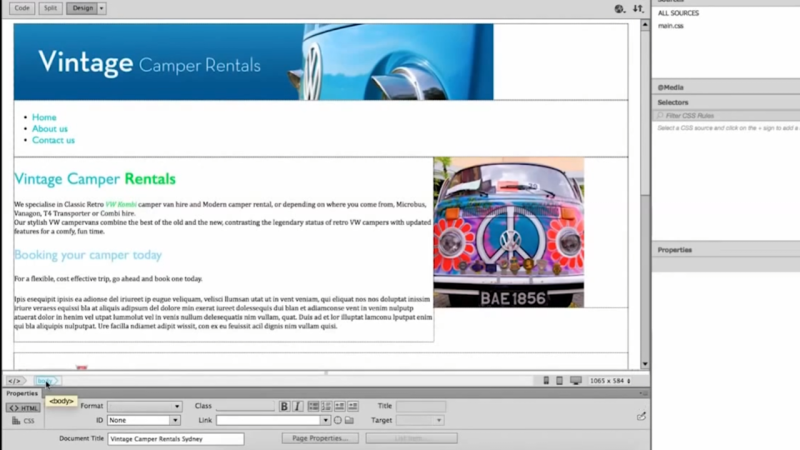Click the Home navigation link

[x=44, y=117]
